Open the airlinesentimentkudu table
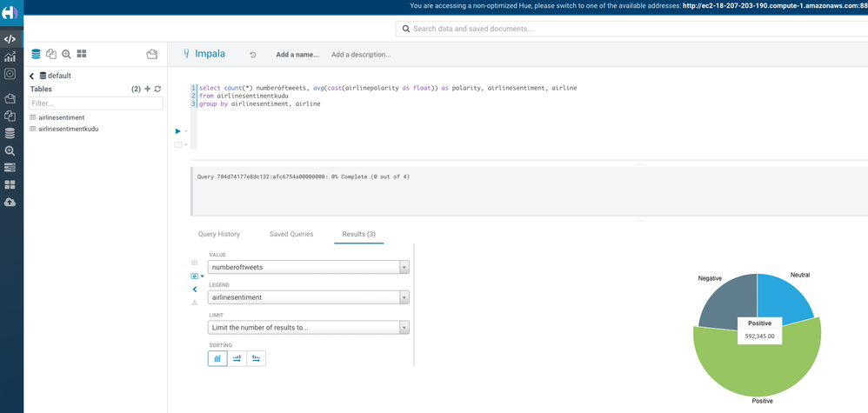 (69, 129)
